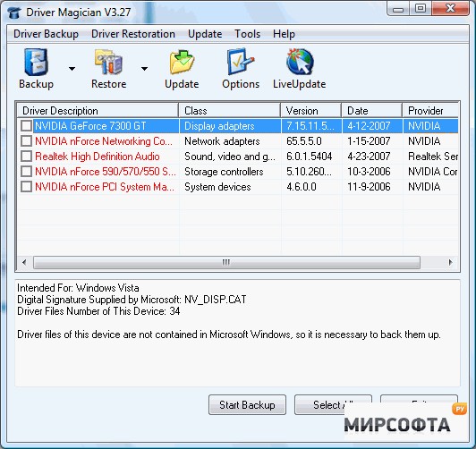
Task: Sort by Class column header
Action: pos(229,110)
